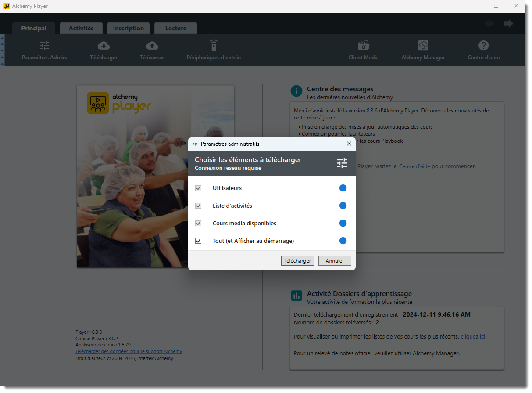The width and height of the screenshot is (532, 393).
Task: Open the Centre d'aide hyperlink in messages
Action: (x=414, y=166)
